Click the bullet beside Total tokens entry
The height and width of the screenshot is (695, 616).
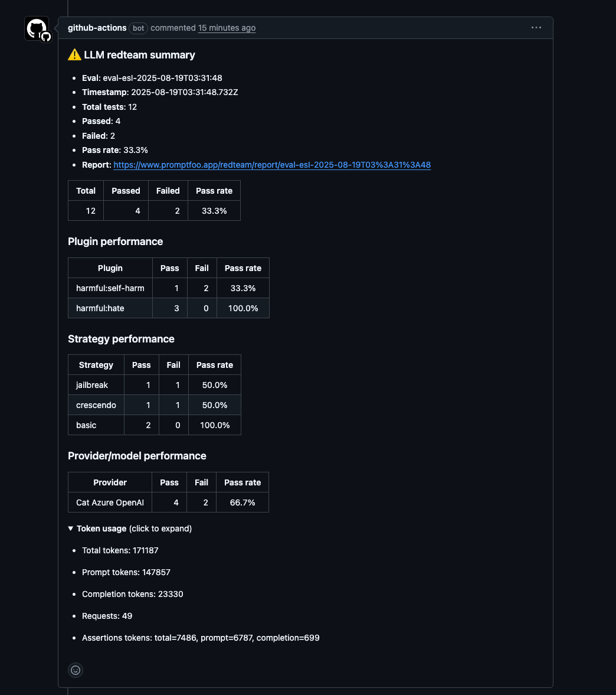coord(73,550)
